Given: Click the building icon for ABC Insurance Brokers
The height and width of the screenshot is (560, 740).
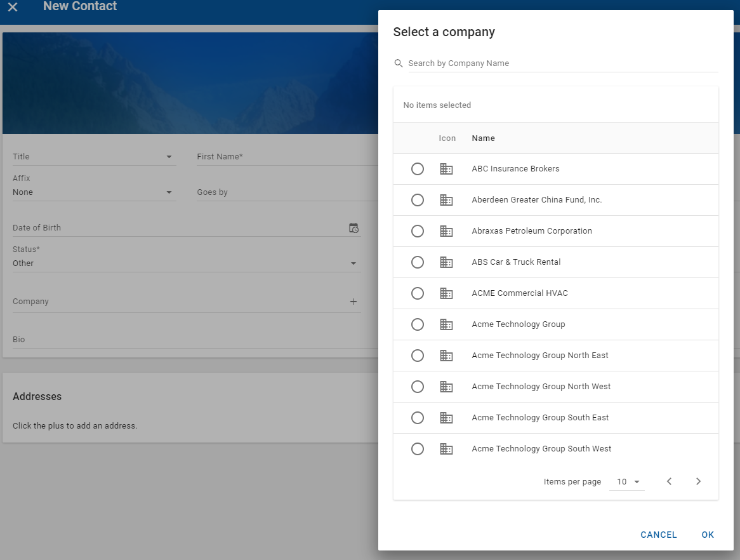Looking at the screenshot, I should point(446,169).
